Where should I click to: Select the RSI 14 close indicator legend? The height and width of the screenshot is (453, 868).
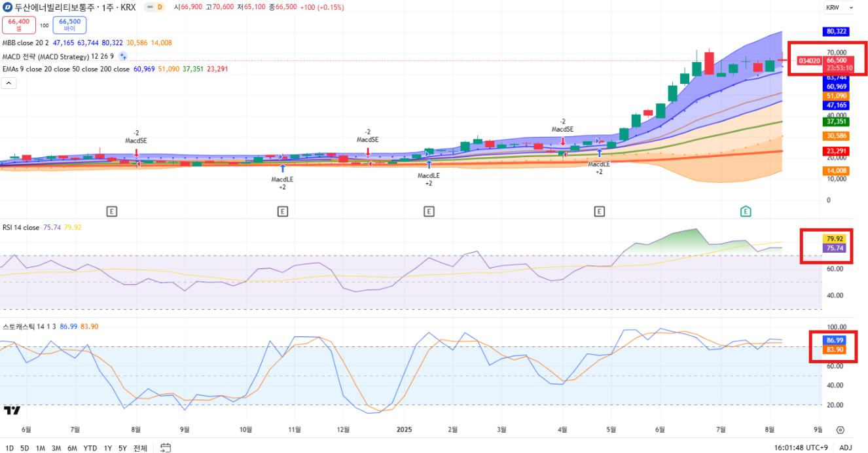coord(21,228)
